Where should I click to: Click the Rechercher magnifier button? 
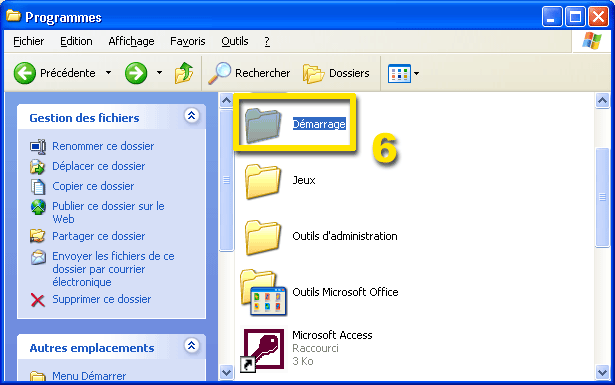tap(249, 73)
